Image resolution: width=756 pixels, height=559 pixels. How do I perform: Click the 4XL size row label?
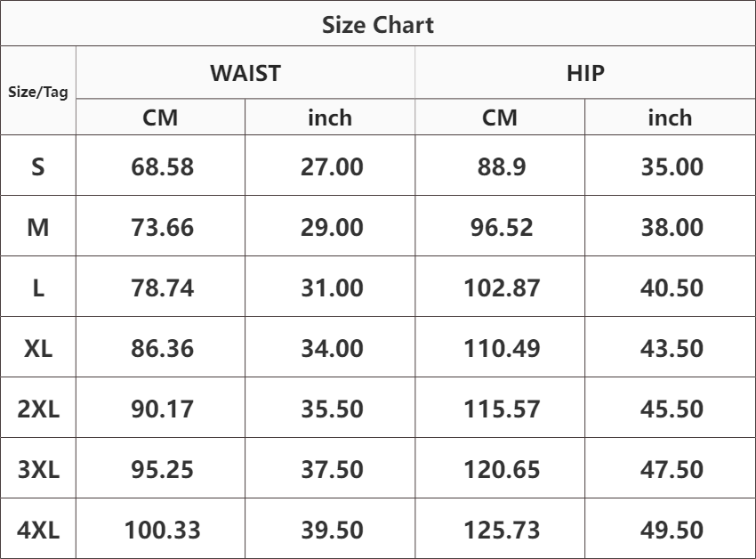pyautogui.click(x=38, y=530)
